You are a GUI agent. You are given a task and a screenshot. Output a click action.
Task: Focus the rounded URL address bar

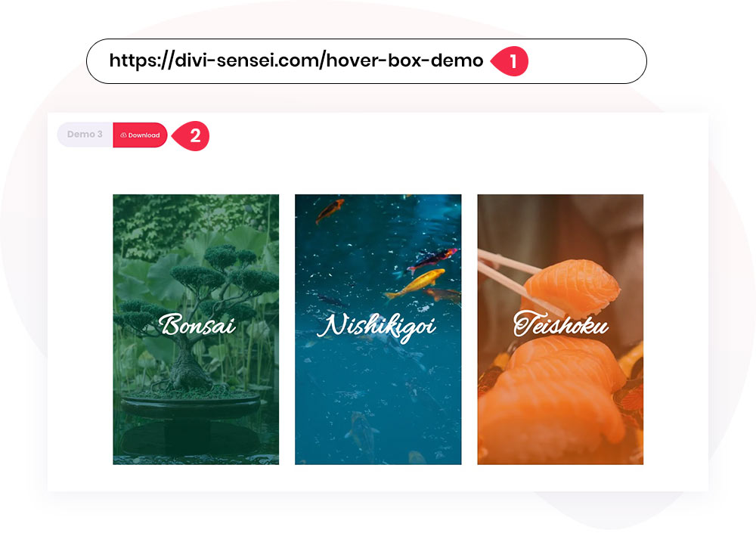367,61
